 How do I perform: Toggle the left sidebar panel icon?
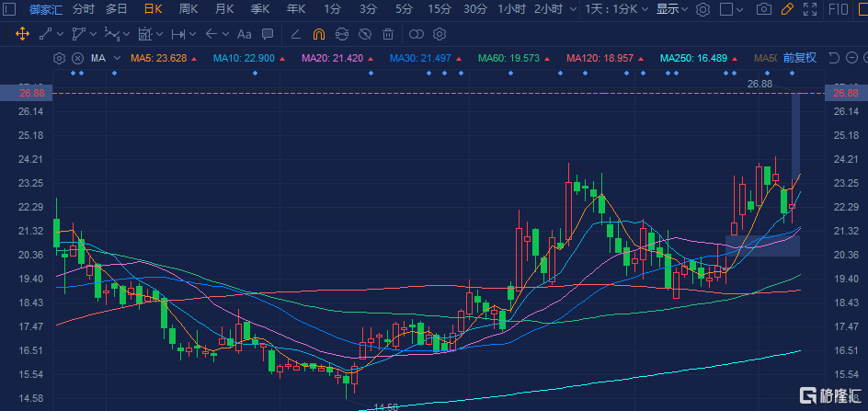(9, 9)
